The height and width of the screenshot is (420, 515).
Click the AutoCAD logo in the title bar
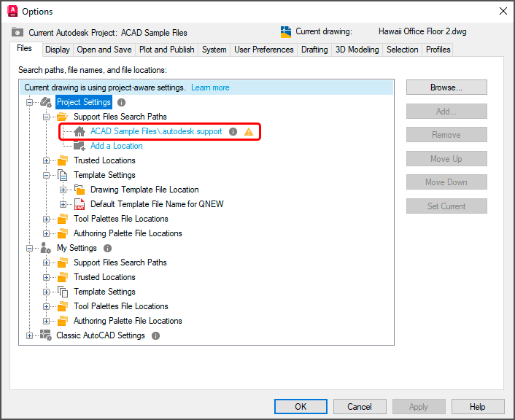(x=12, y=11)
